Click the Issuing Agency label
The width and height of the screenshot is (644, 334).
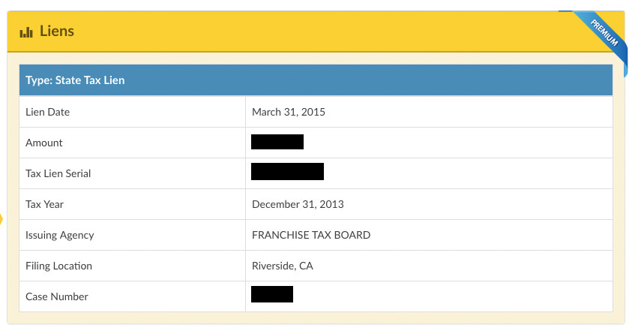click(x=59, y=235)
